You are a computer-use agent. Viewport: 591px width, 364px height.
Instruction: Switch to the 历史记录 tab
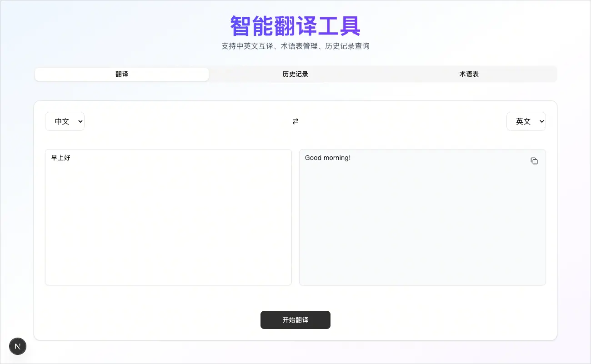click(295, 74)
